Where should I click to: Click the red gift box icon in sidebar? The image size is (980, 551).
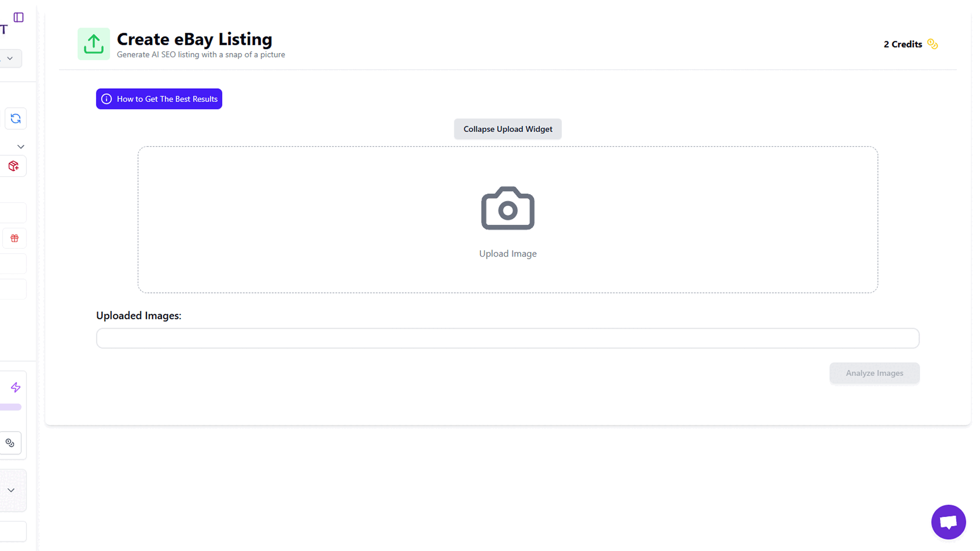point(15,238)
